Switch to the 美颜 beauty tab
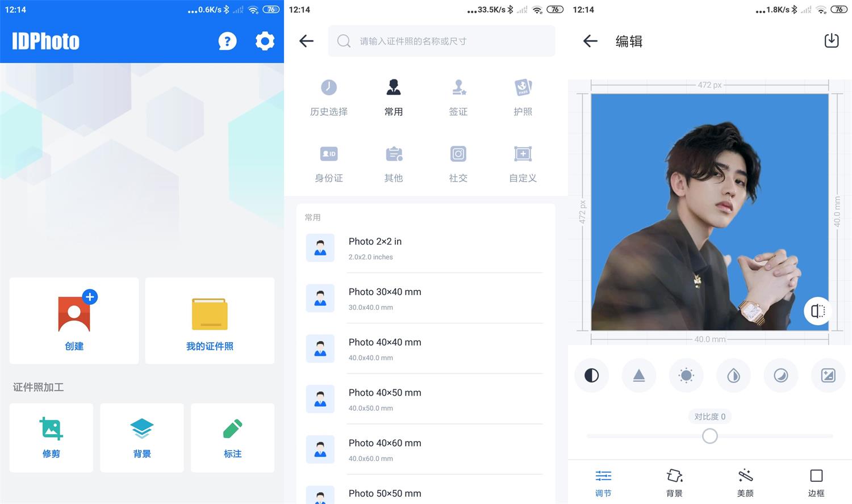This screenshot has height=504, width=852. 745,482
